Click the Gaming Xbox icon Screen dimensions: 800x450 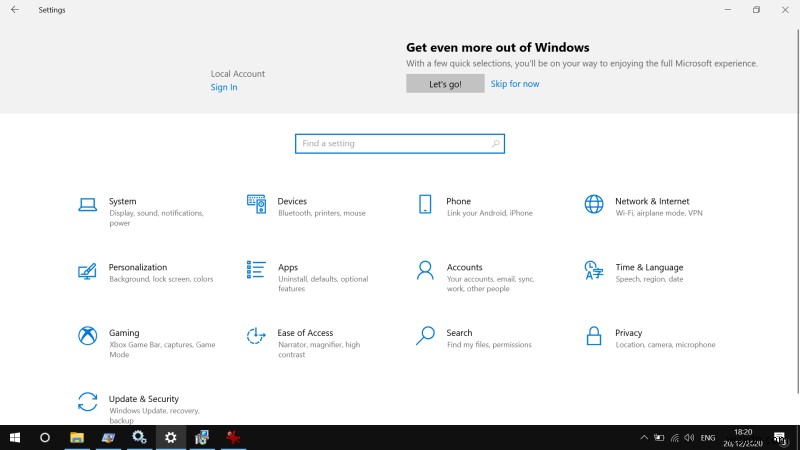click(88, 336)
